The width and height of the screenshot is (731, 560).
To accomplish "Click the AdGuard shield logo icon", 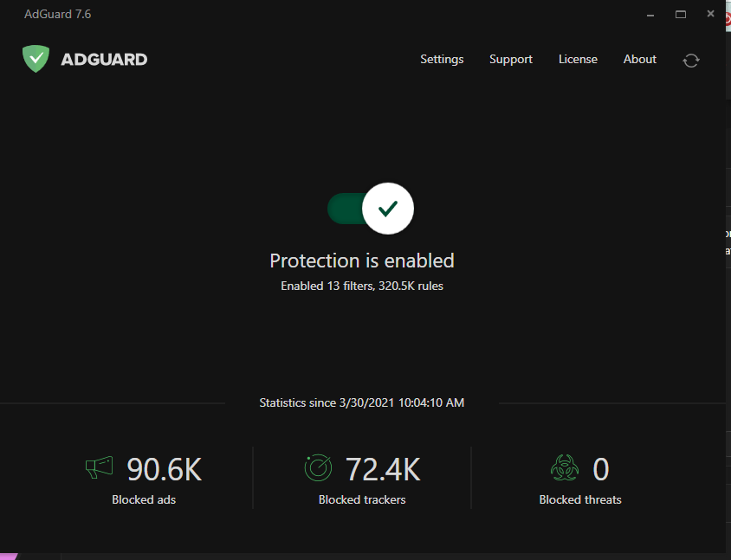I will (36, 59).
